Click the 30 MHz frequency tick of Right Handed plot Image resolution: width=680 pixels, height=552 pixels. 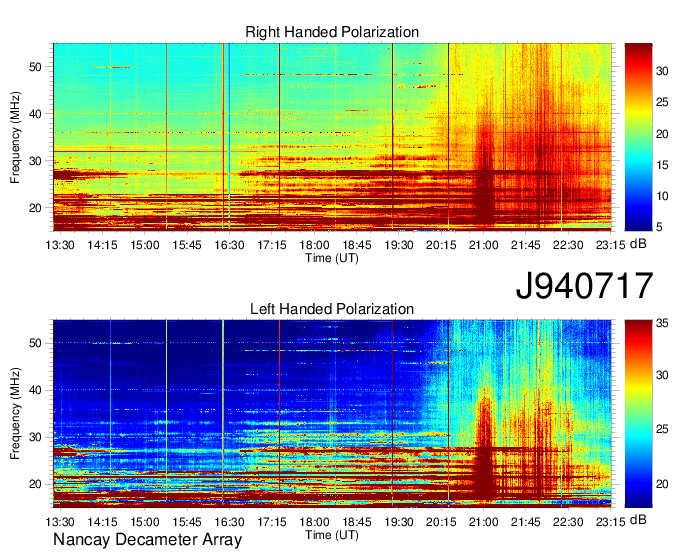coord(35,161)
